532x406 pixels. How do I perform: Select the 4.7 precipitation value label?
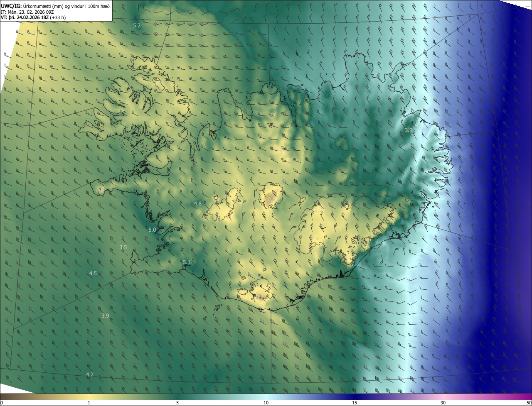(90, 374)
